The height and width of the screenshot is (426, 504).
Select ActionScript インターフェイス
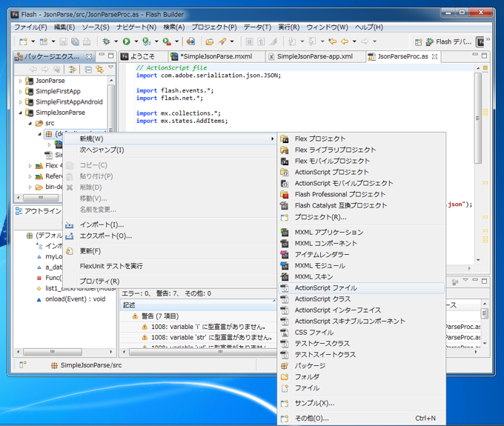click(361, 310)
